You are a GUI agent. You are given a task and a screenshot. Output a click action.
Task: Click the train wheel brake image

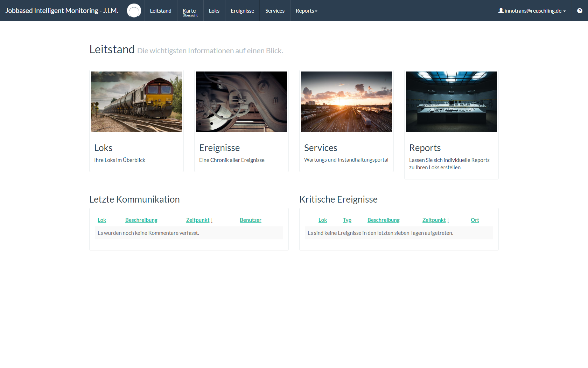[x=241, y=102]
